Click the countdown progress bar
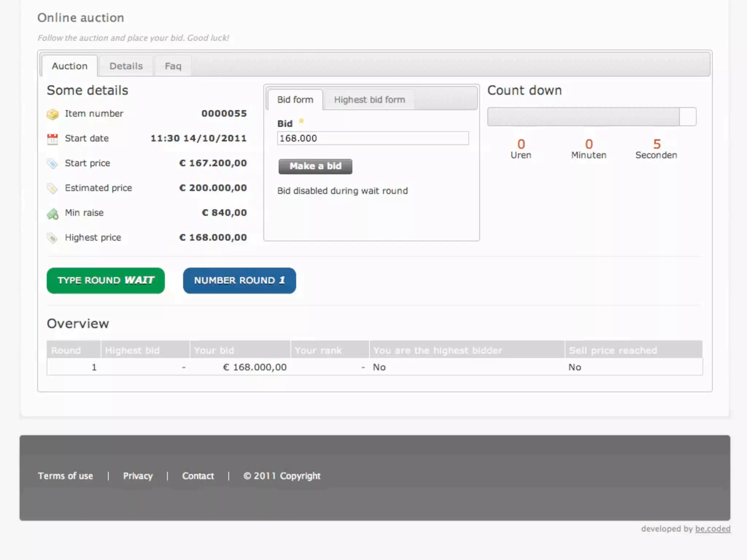 [x=591, y=117]
